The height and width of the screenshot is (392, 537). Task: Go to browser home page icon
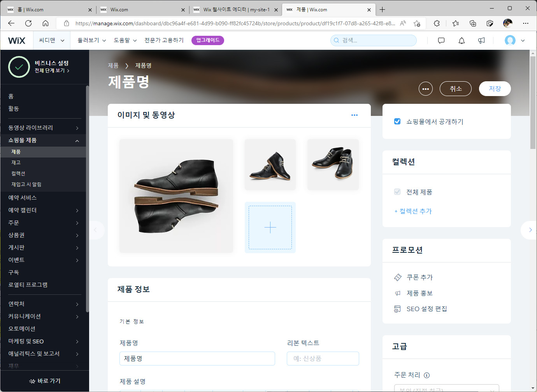click(x=46, y=23)
